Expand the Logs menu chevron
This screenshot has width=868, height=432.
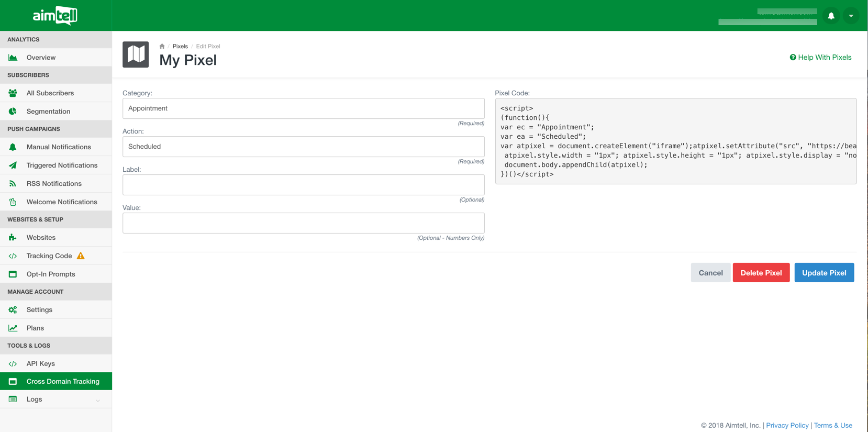pyautogui.click(x=98, y=400)
